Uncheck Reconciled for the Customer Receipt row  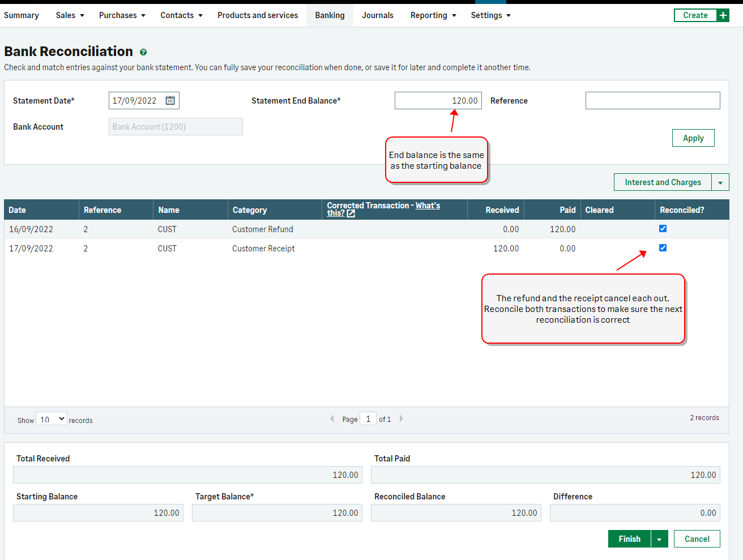pyautogui.click(x=663, y=248)
